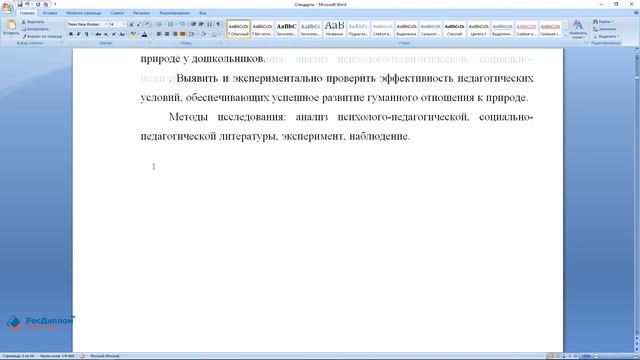Image resolution: width=640 pixels, height=360 pixels.
Task: Open Change Case (Aa) dropdown
Action: pyautogui.click(x=122, y=34)
